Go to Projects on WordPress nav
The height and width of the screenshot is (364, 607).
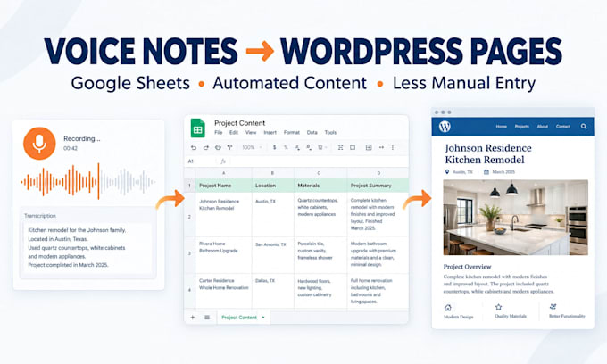pos(521,127)
